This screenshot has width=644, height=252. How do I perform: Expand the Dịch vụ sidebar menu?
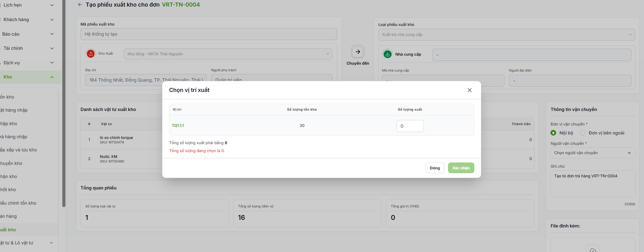(x=28, y=63)
